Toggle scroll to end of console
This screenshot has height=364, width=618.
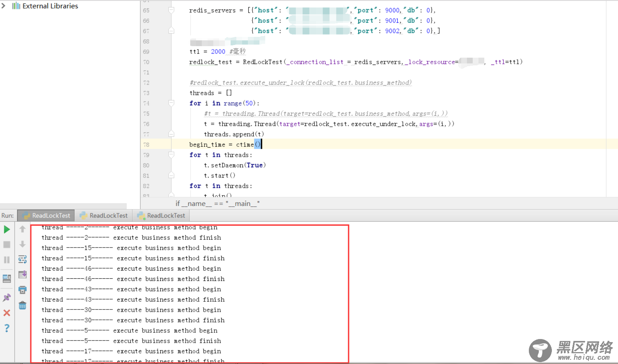pos(22,274)
